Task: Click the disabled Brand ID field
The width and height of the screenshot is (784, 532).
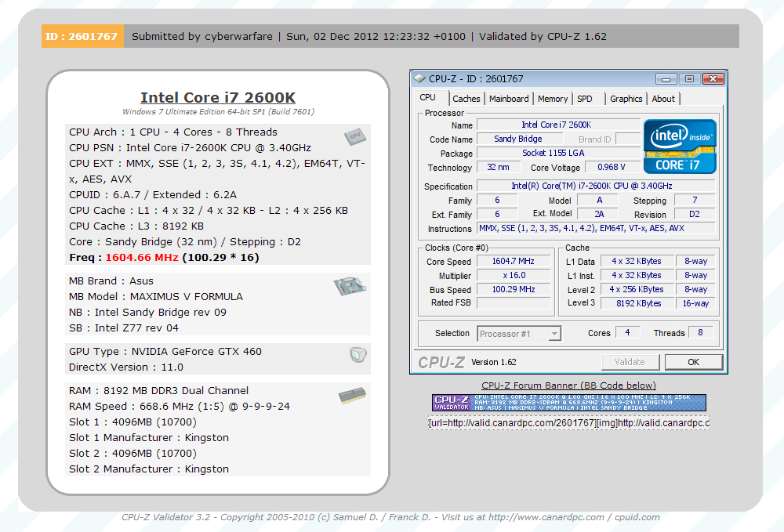Action: tap(627, 139)
